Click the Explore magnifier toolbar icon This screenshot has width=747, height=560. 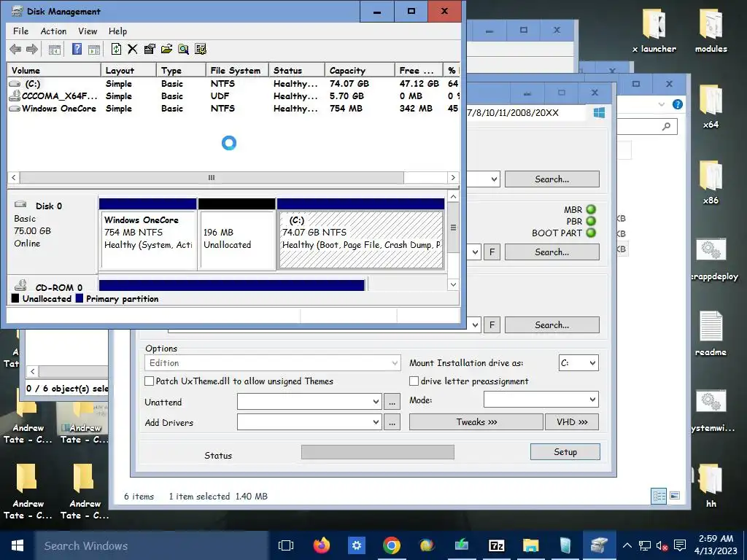pyautogui.click(x=183, y=49)
